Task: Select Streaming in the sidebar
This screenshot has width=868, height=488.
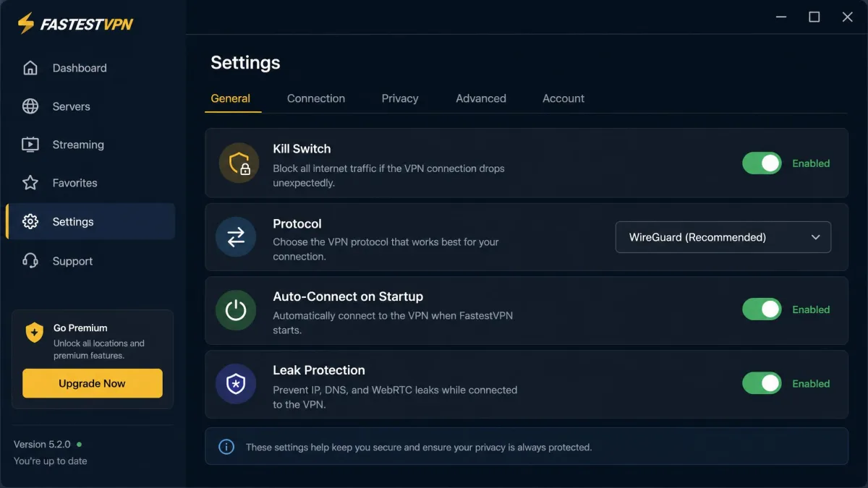Action: click(x=90, y=145)
